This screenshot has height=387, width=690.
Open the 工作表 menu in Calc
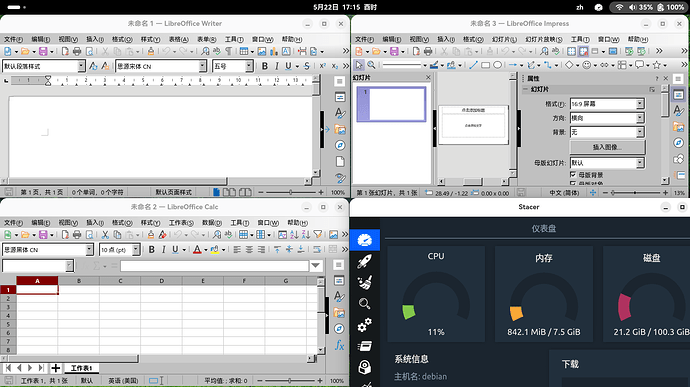[x=181, y=222]
